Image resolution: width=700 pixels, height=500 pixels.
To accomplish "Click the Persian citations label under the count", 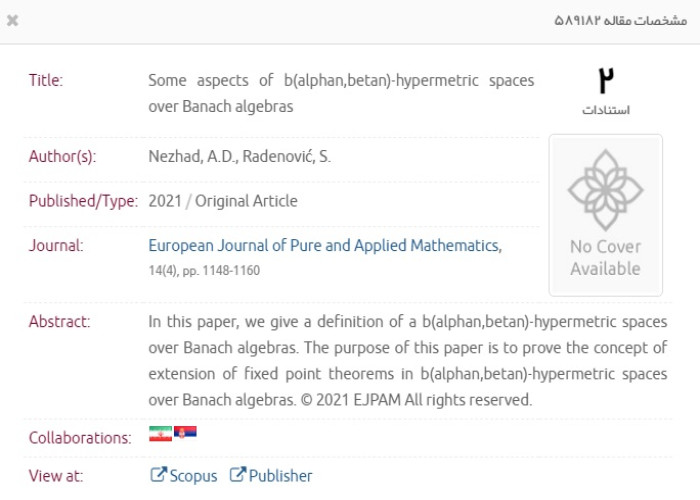I will click(605, 109).
